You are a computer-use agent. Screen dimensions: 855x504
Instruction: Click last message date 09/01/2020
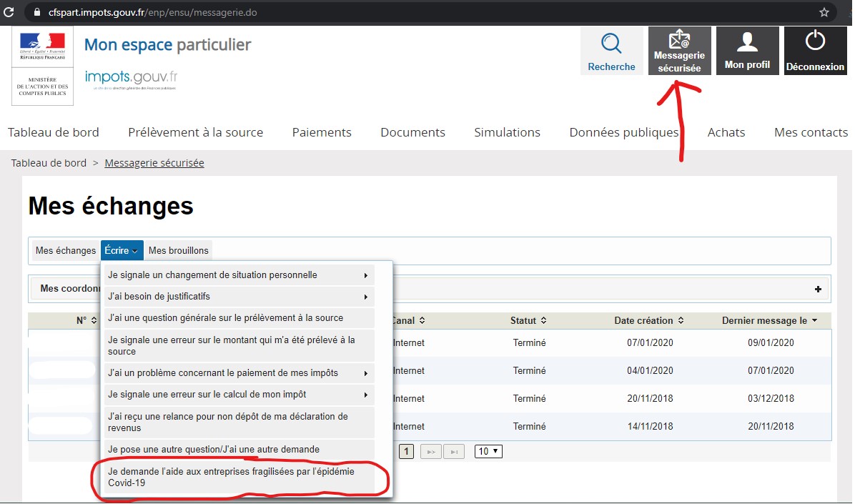[771, 342]
